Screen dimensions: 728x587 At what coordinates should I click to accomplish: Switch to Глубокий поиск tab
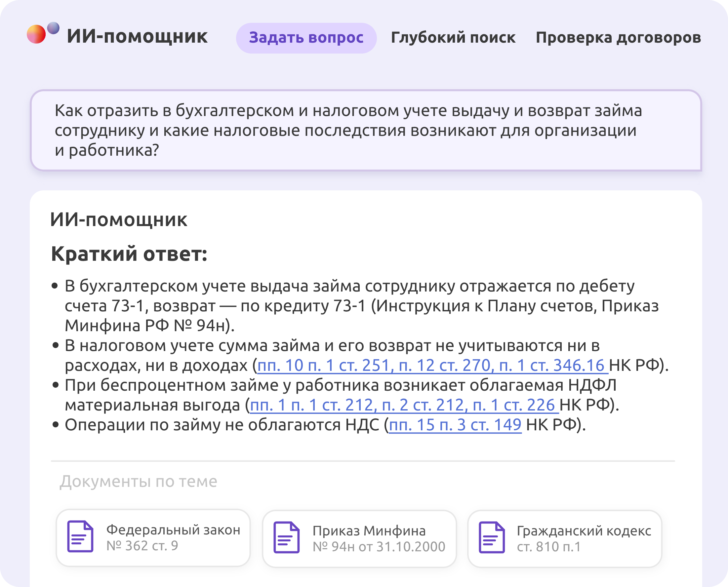(453, 38)
